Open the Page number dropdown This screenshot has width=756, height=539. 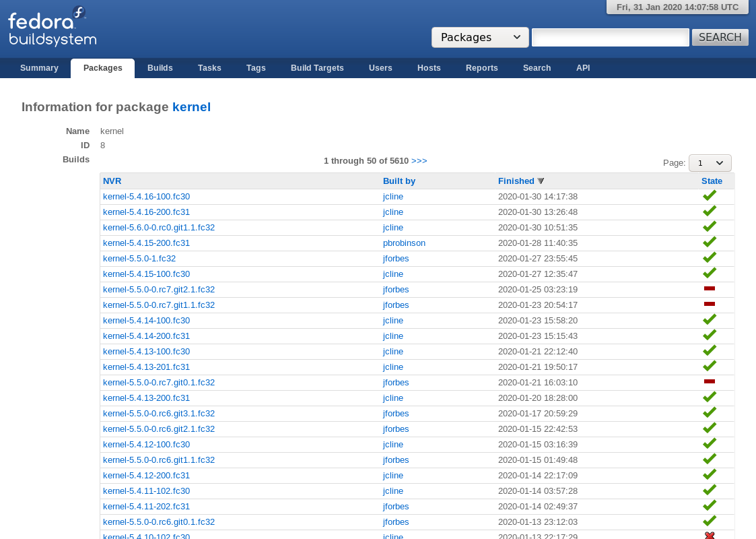pyautogui.click(x=710, y=162)
